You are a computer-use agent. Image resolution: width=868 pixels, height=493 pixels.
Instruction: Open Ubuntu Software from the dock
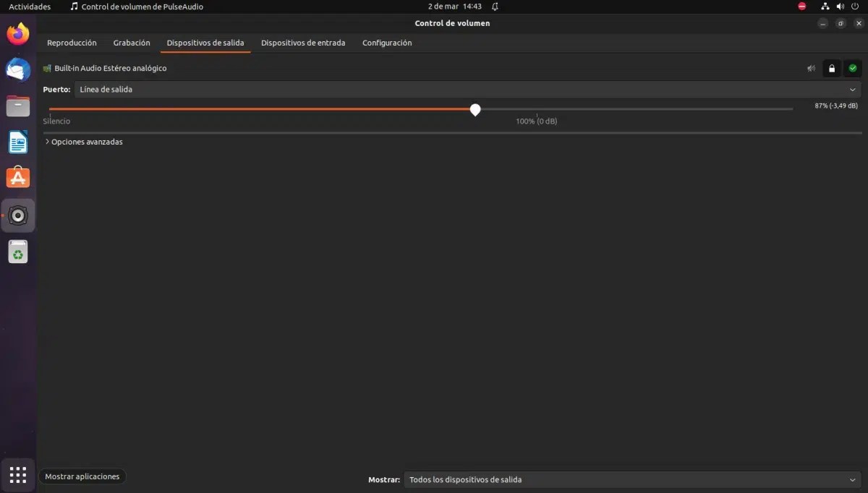click(17, 177)
